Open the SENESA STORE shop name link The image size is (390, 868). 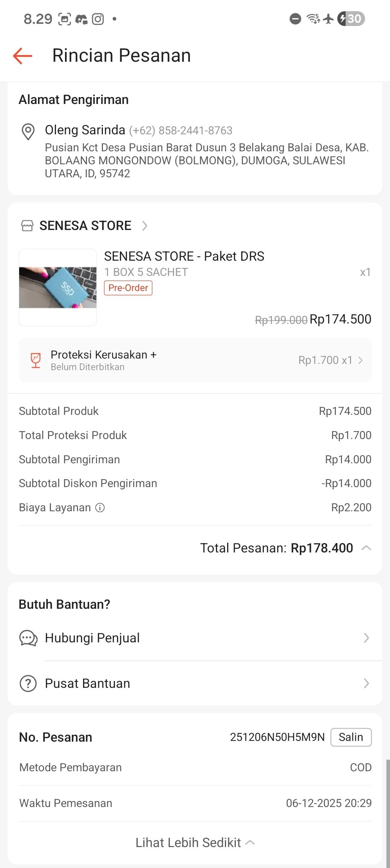coord(85,226)
